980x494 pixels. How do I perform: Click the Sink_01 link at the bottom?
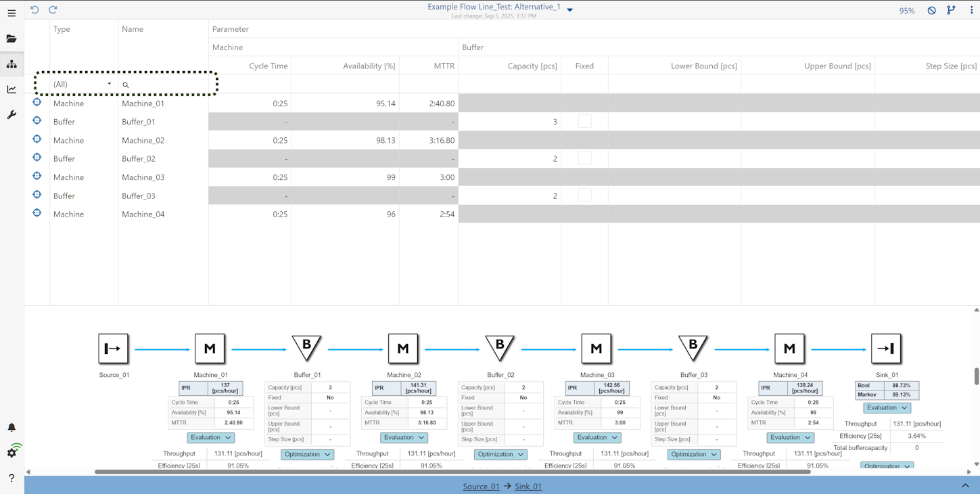[x=528, y=486]
